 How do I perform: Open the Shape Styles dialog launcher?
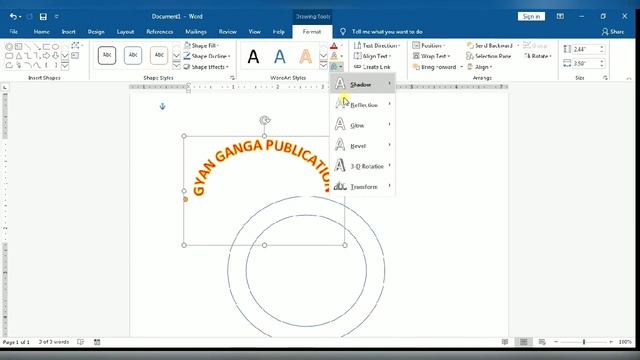(232, 78)
